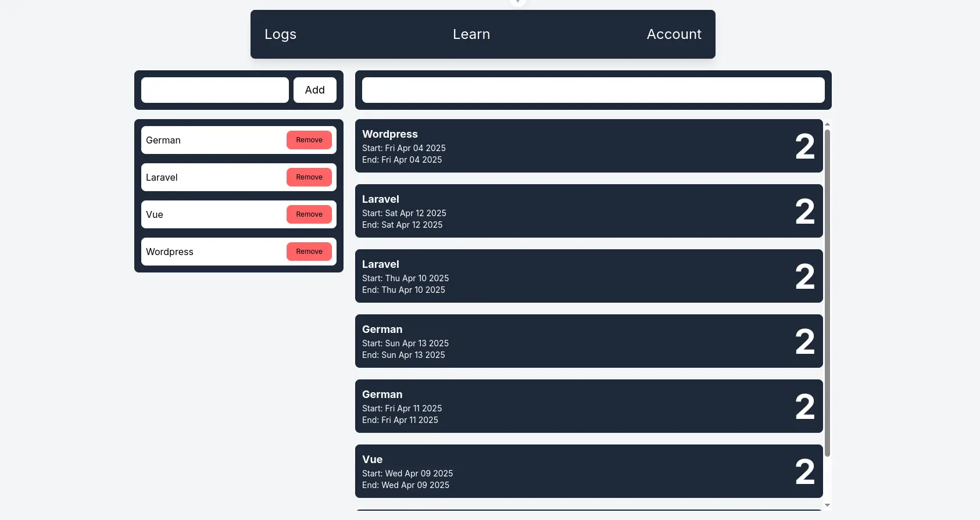Click the End: Sun Apr 13 2025 text
Screen dimensions: 980x520
click(403, 355)
